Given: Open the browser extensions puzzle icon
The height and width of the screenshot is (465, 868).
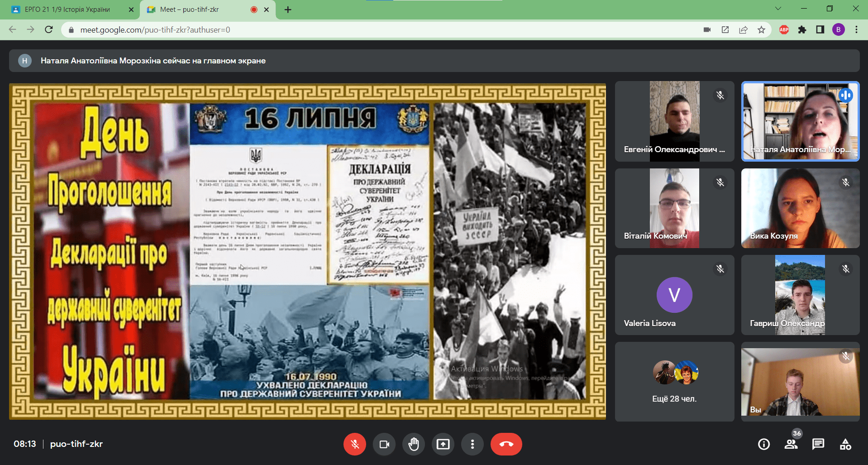Looking at the screenshot, I should click(802, 30).
